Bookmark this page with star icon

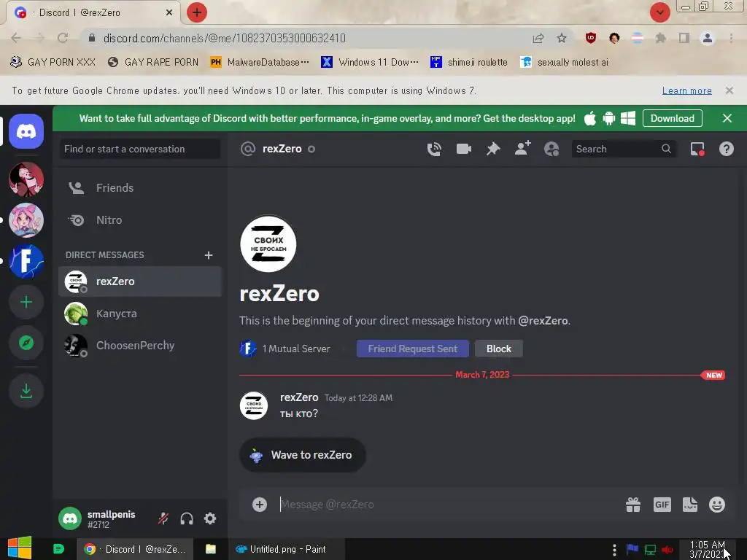click(x=562, y=38)
